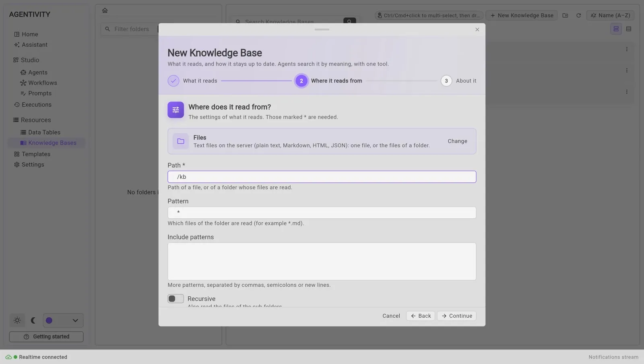
Task: Open Data Tables under Resources
Action: tap(41, 132)
